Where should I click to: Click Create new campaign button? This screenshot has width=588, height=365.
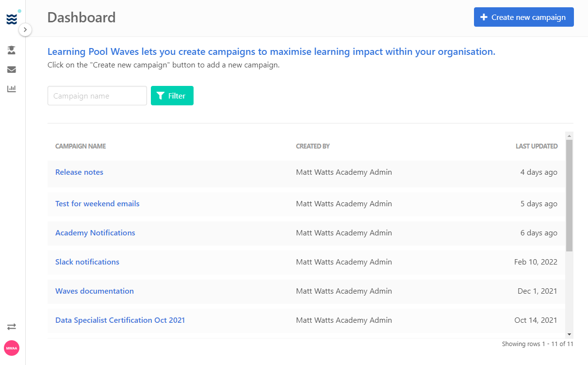coord(524,17)
